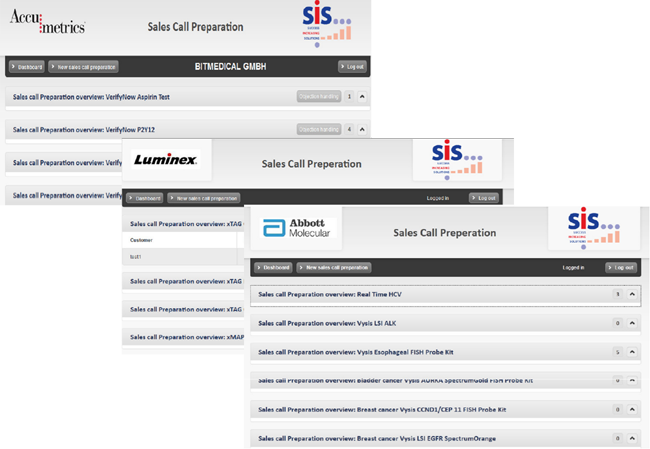Click Objection handling for VerifyNow Aspirin Test
Image resolution: width=650 pixels, height=449 pixels.
click(x=318, y=97)
